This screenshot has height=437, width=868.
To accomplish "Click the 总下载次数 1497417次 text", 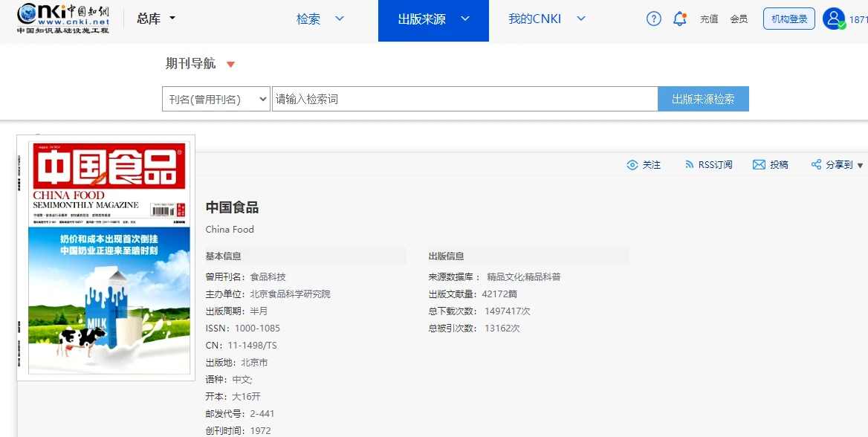I will [x=479, y=311].
